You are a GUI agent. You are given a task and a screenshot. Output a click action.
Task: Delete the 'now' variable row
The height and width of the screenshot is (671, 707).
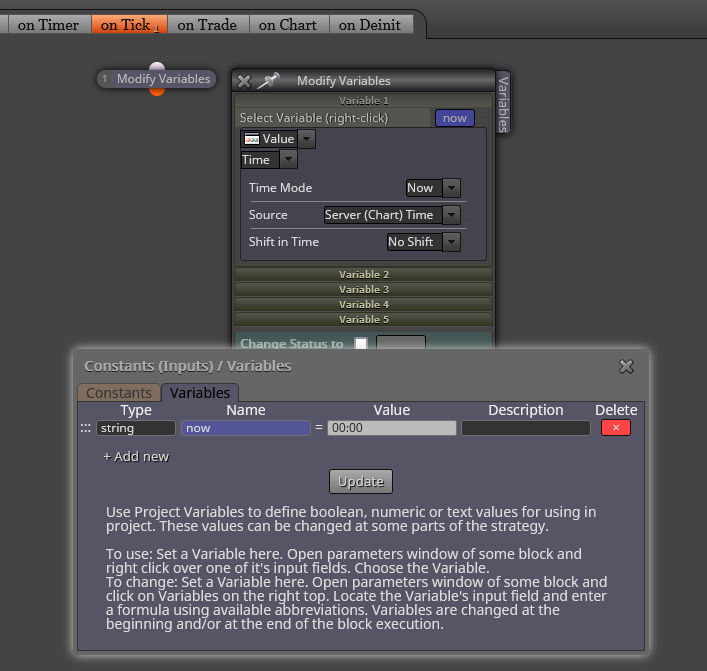click(x=615, y=427)
